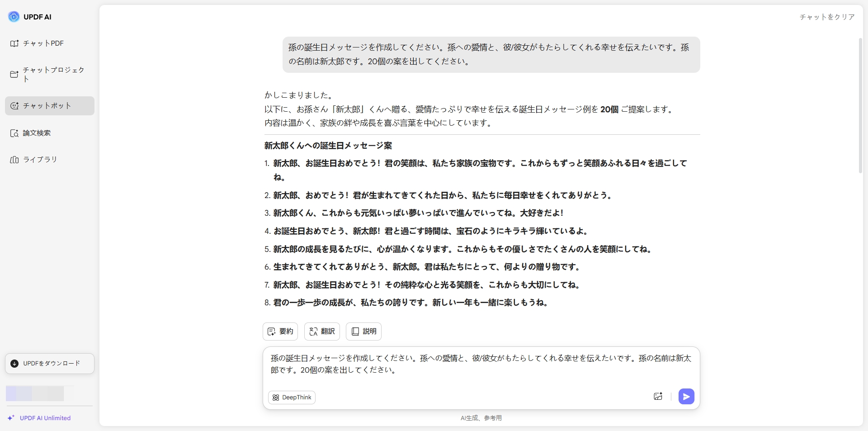This screenshot has width=868, height=431.
Task: Click message 1 about 家族の宝物
Action: [480, 170]
